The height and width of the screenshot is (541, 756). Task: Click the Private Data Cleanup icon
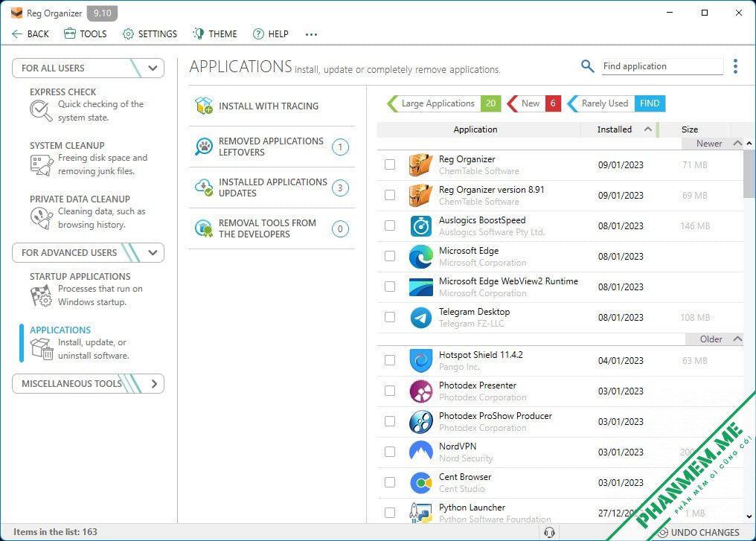pyautogui.click(x=42, y=218)
